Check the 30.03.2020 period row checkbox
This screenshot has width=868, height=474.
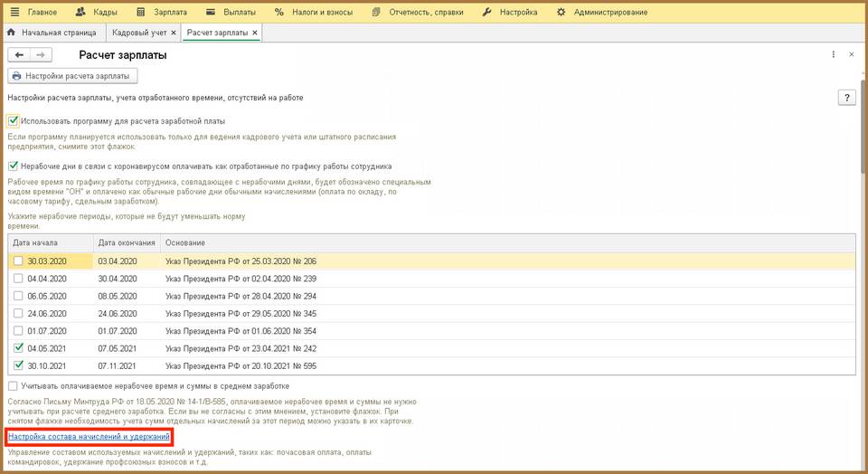tap(19, 261)
